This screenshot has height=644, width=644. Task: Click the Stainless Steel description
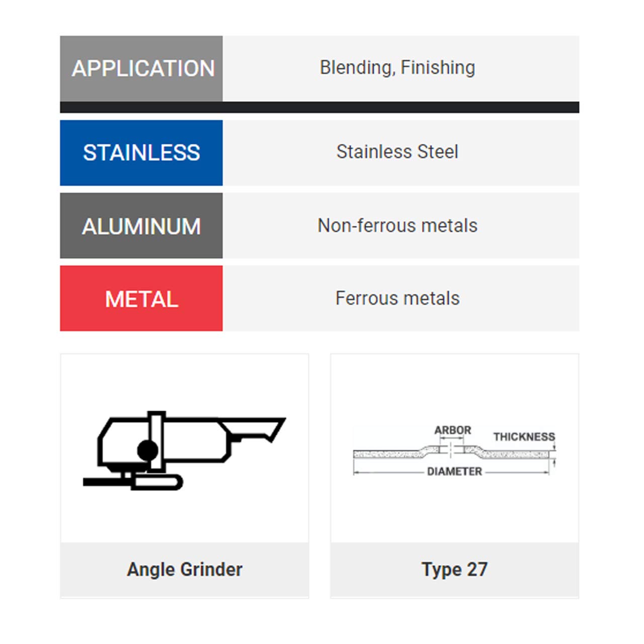point(397,152)
